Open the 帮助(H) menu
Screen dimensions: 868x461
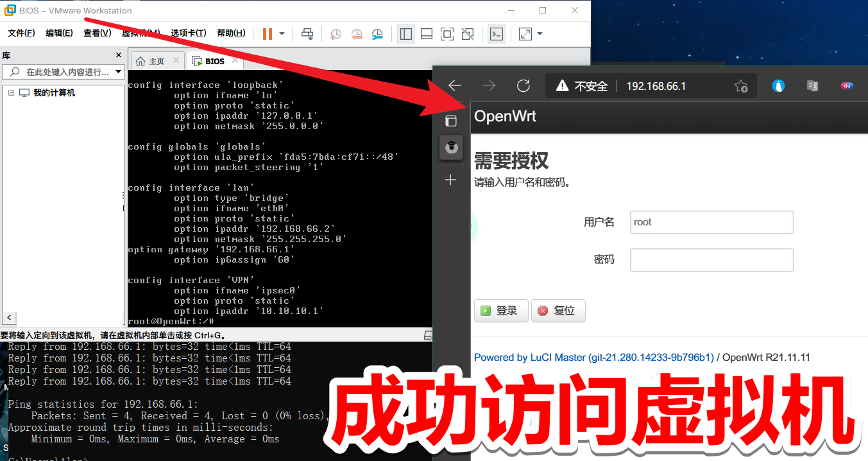coord(231,33)
